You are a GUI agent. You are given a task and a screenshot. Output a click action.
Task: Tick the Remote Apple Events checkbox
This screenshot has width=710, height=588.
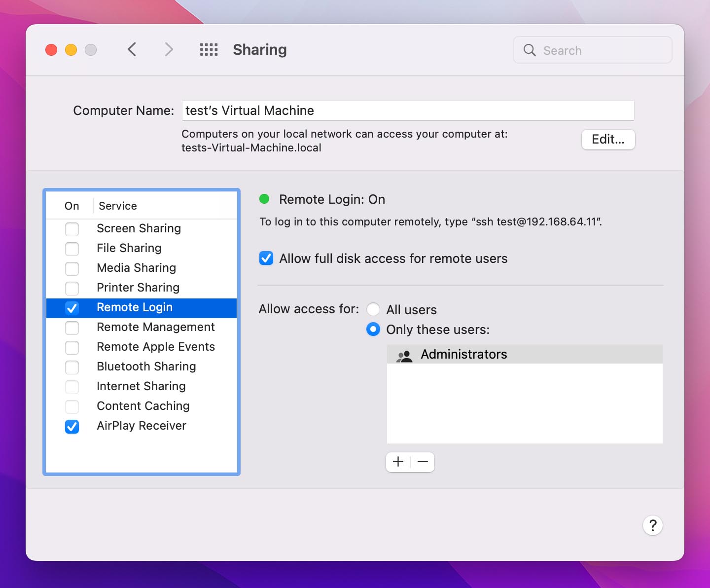pyautogui.click(x=72, y=347)
